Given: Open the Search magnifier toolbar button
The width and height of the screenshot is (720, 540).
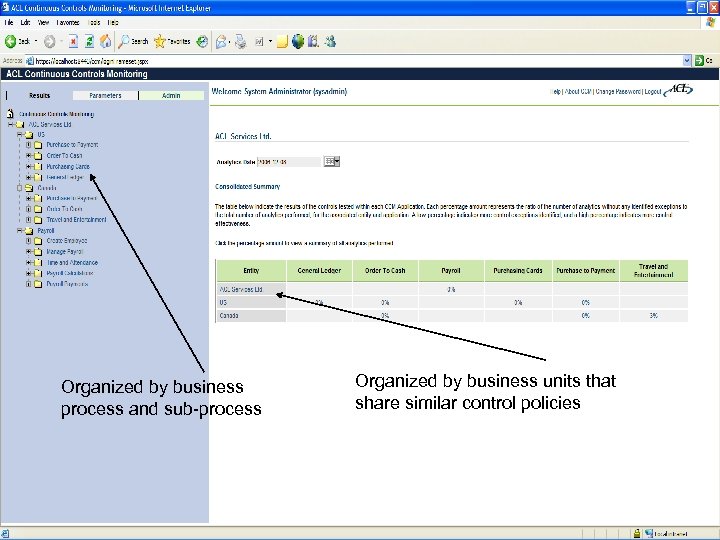Looking at the screenshot, I should click(133, 41).
